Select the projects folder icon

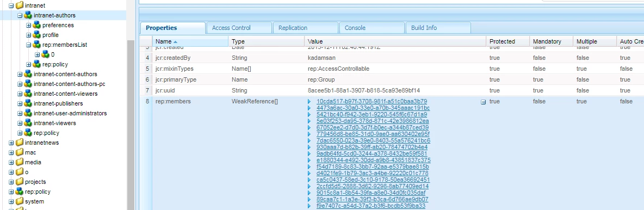[x=19, y=182]
